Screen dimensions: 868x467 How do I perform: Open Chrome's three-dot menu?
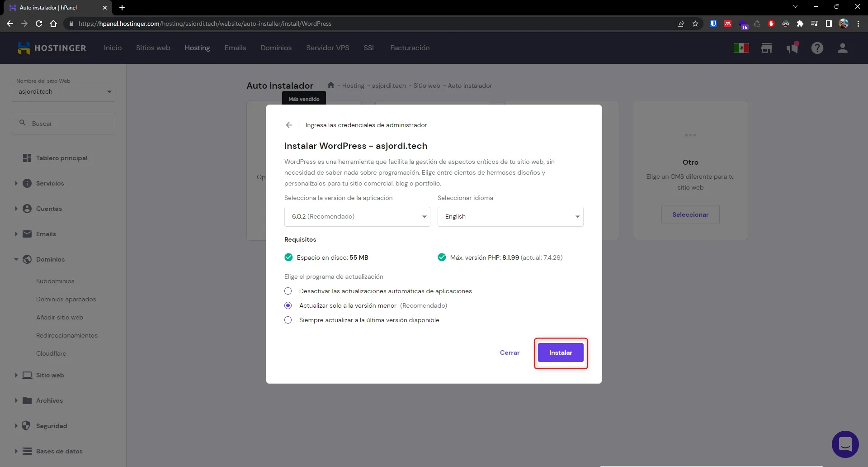[858, 24]
